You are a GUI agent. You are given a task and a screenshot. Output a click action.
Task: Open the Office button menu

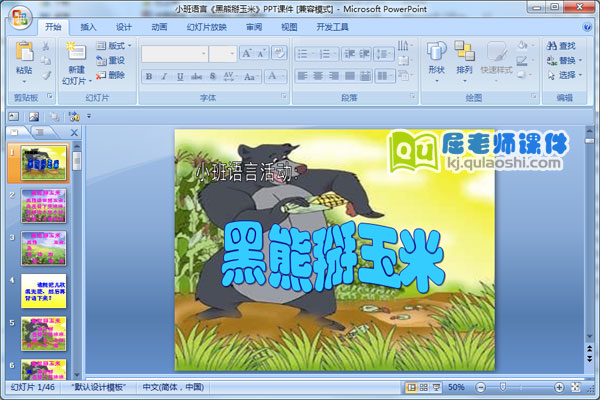[20, 18]
